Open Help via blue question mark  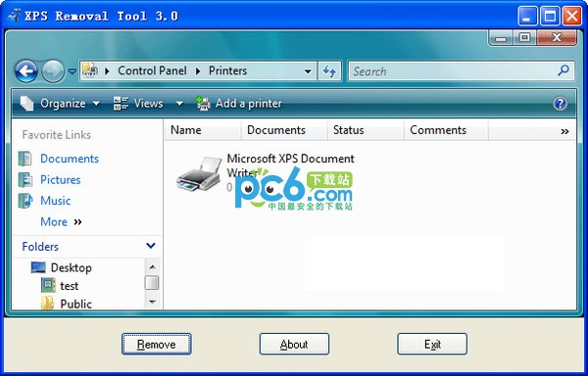pyautogui.click(x=560, y=104)
